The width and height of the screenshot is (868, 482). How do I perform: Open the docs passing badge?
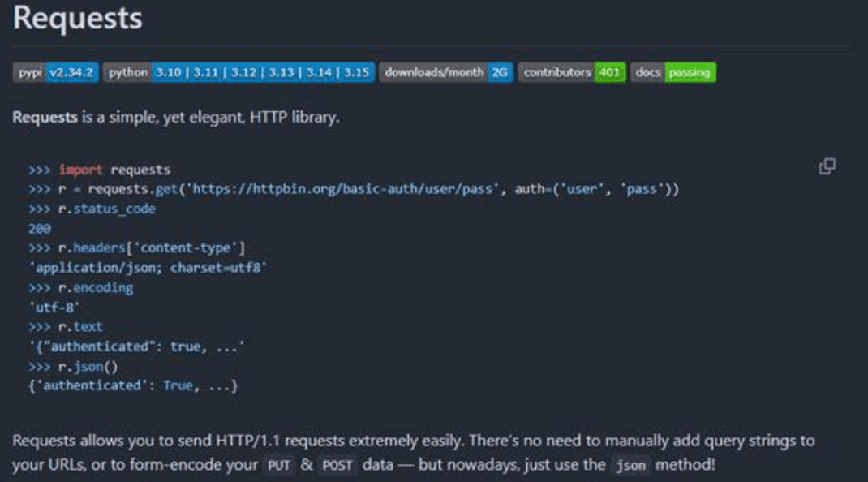pyautogui.click(x=673, y=72)
